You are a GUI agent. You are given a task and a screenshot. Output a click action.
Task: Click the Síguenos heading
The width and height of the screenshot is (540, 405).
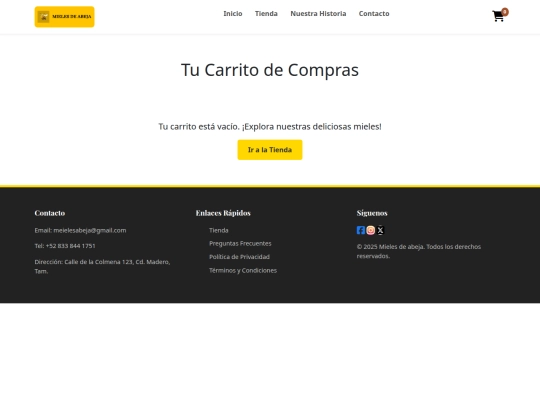(372, 213)
